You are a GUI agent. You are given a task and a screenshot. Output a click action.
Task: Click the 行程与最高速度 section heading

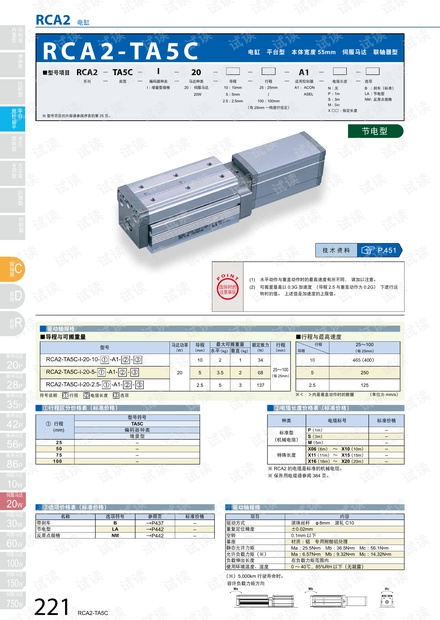click(x=319, y=337)
